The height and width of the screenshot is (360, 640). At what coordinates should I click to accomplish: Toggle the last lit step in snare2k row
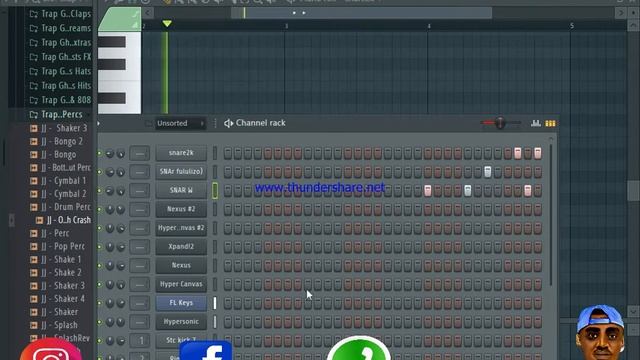538,153
